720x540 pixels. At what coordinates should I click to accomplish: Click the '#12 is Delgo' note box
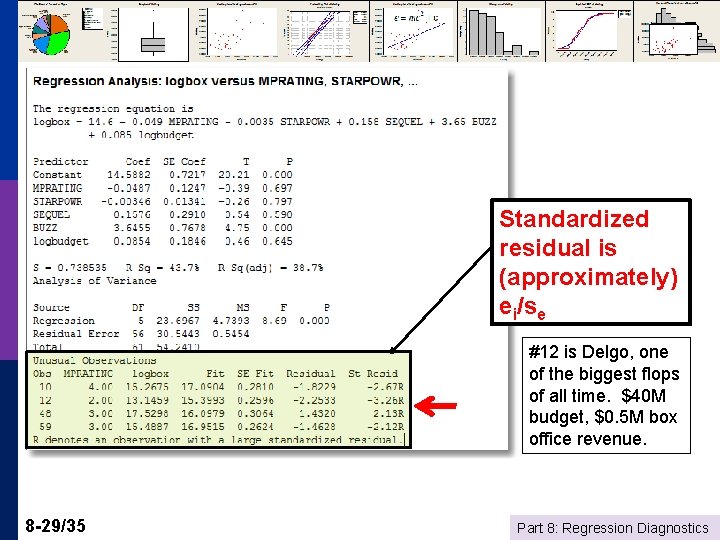[606, 395]
